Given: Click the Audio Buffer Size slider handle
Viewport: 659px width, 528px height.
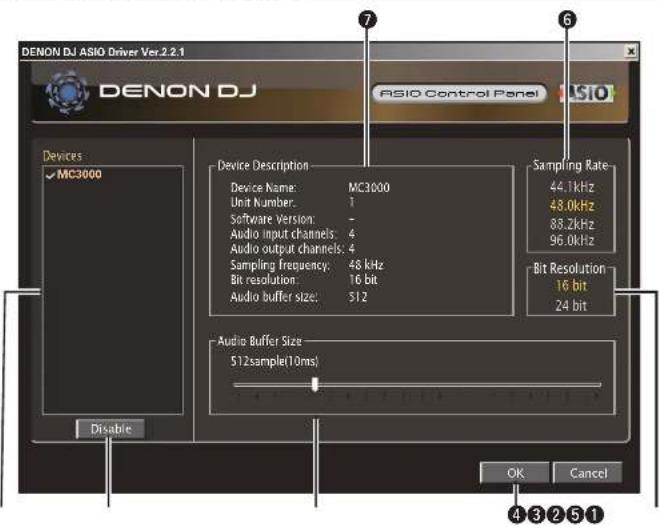Looking at the screenshot, I should [x=315, y=384].
